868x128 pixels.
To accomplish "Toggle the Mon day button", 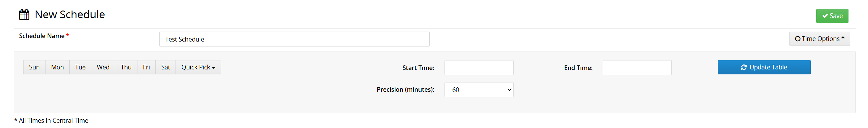I will click(x=57, y=67).
